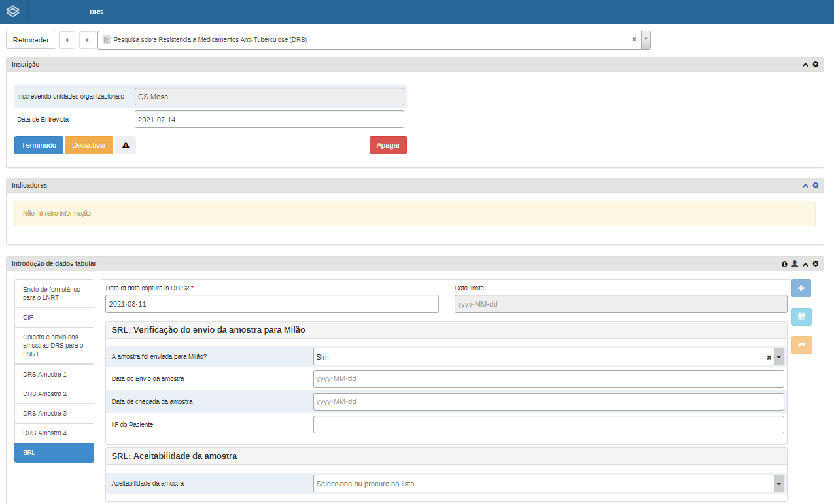This screenshot has height=504, width=834.
Task: Go to previous program with left arrow
Action: [67, 40]
